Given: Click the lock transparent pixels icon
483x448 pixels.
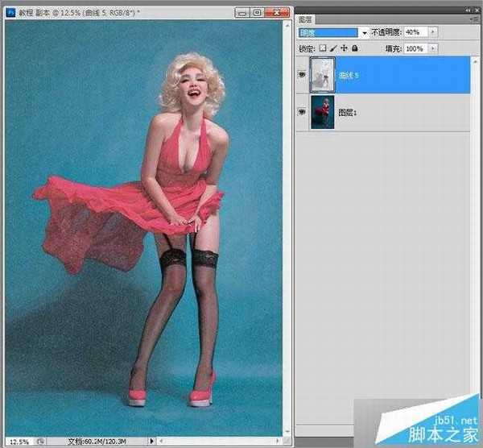Looking at the screenshot, I should tap(323, 48).
